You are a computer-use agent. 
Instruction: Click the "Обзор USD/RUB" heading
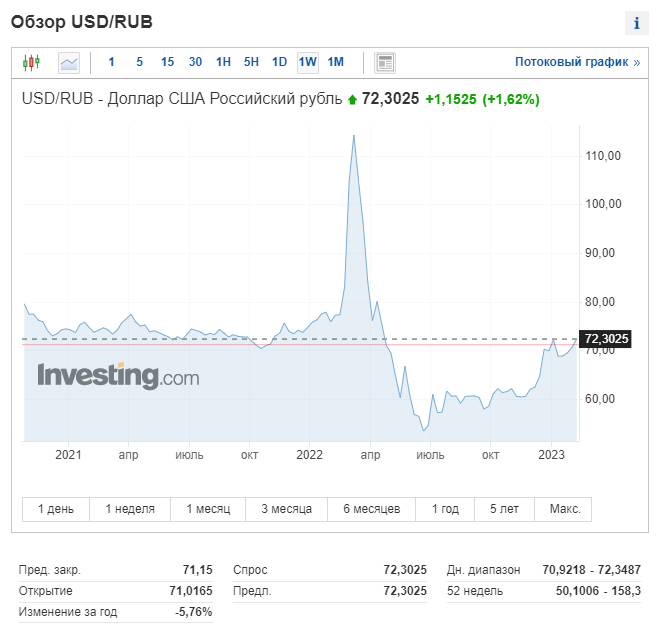(x=82, y=22)
